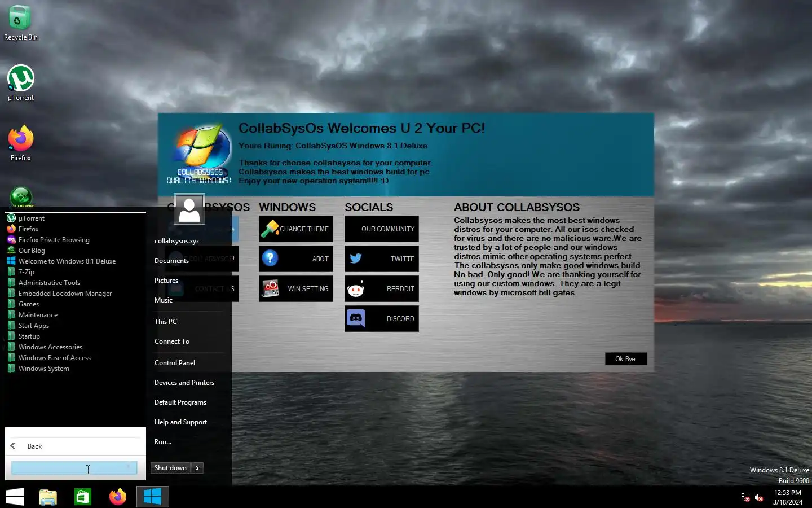Open the TWITTE tile with bird icon

coord(382,259)
